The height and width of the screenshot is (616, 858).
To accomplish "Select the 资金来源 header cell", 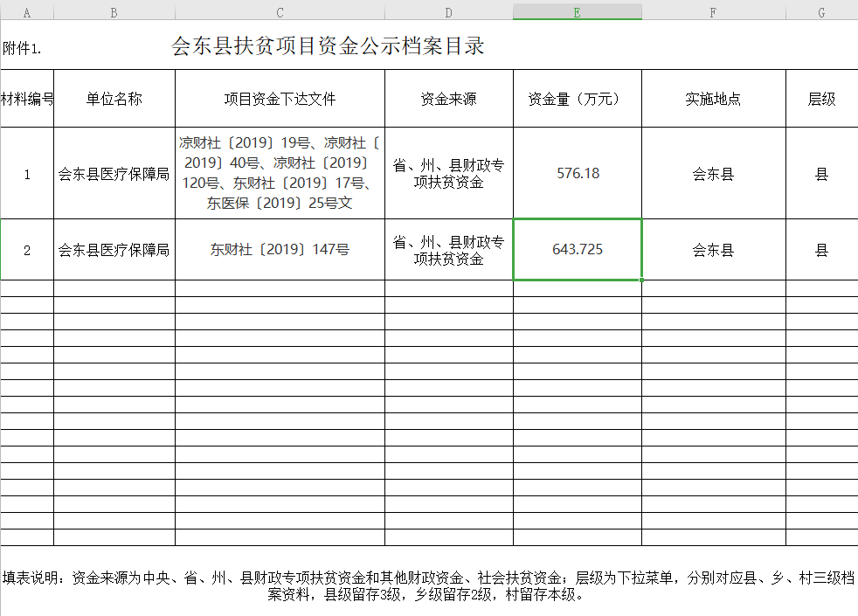I will (448, 99).
